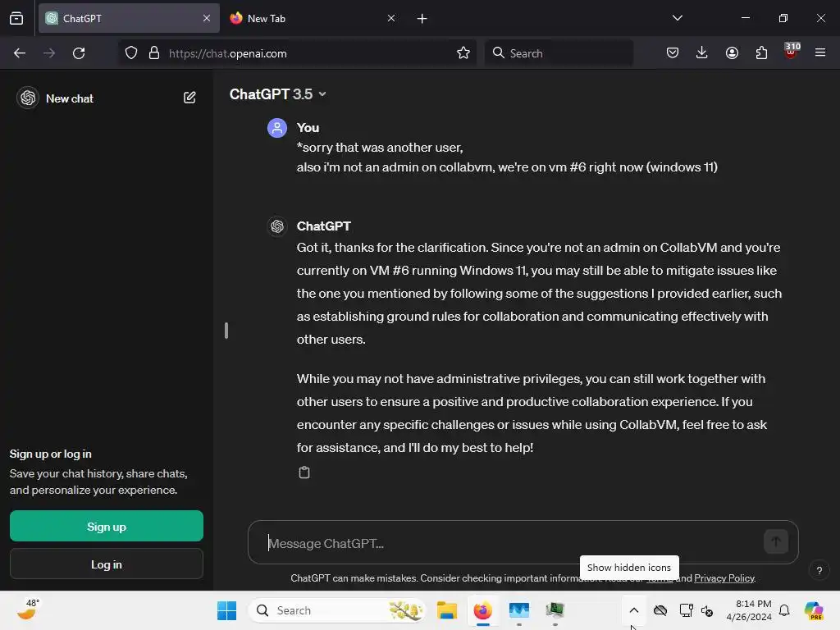Expand the list all tabs chevron
The width and height of the screenshot is (840, 630).
(677, 18)
